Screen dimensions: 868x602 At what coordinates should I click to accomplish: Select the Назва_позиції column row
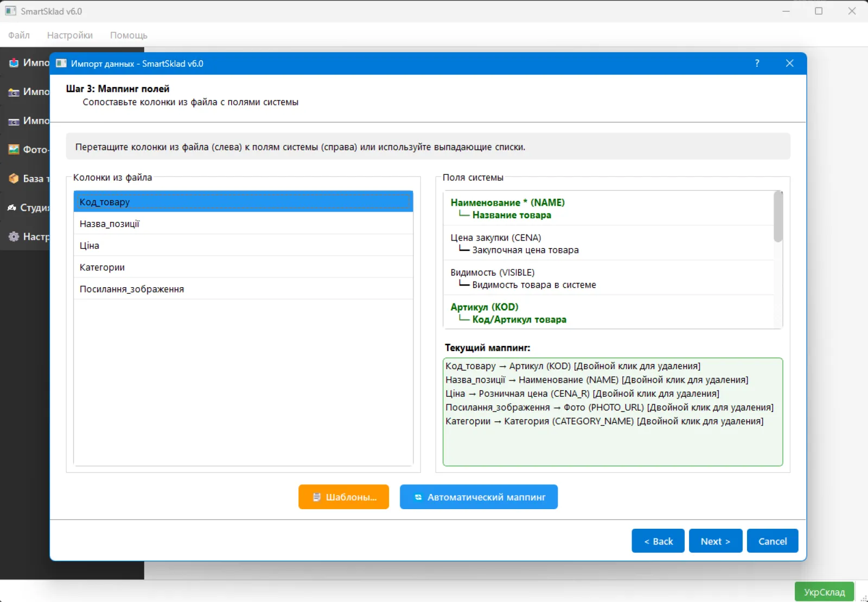(243, 223)
